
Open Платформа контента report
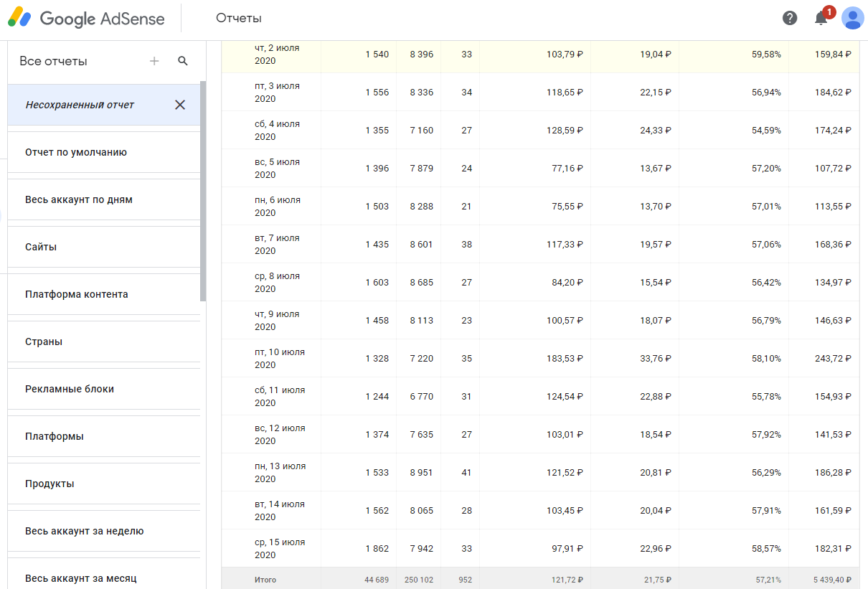coord(77,294)
